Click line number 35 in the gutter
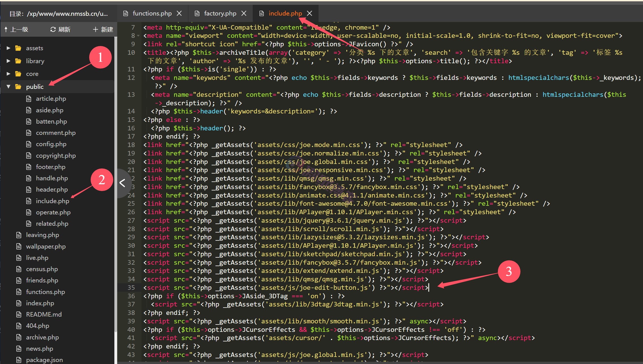 pyautogui.click(x=131, y=288)
